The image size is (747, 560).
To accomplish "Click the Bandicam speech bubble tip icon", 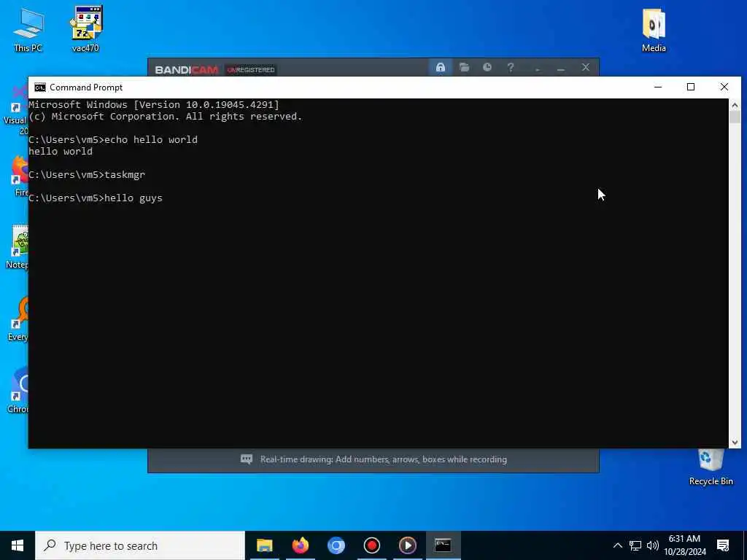I will pyautogui.click(x=247, y=459).
